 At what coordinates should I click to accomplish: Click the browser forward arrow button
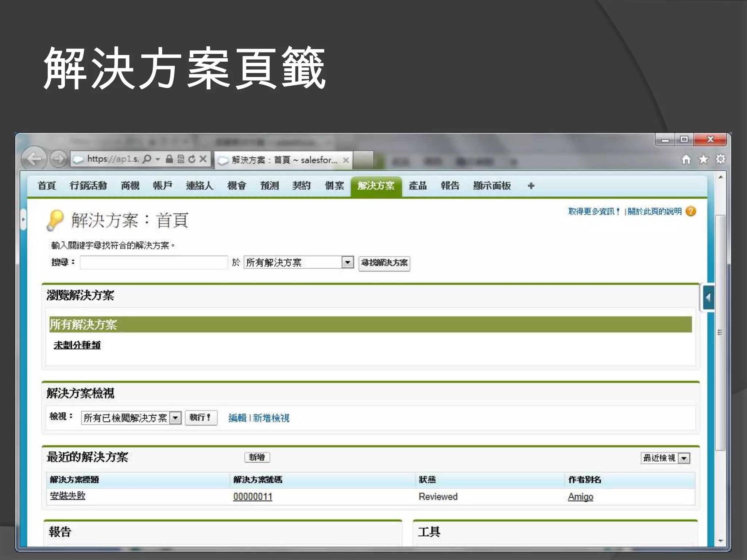coord(58,159)
